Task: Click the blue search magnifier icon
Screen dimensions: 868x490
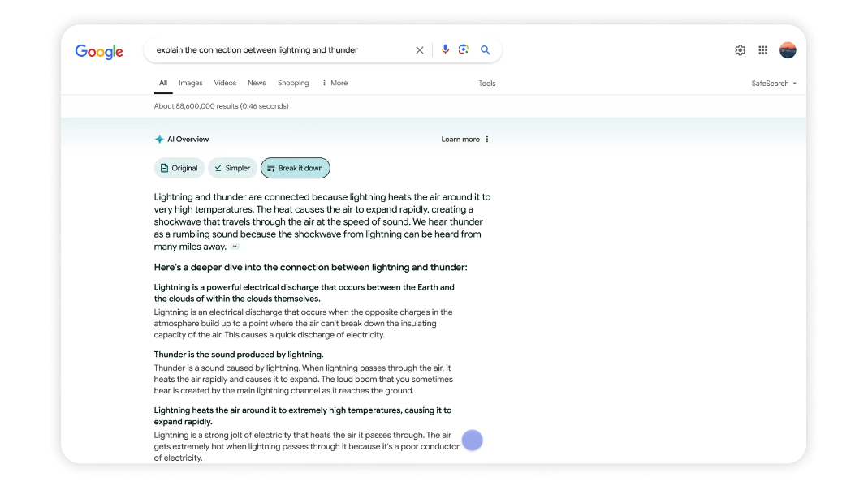Action: pos(486,50)
